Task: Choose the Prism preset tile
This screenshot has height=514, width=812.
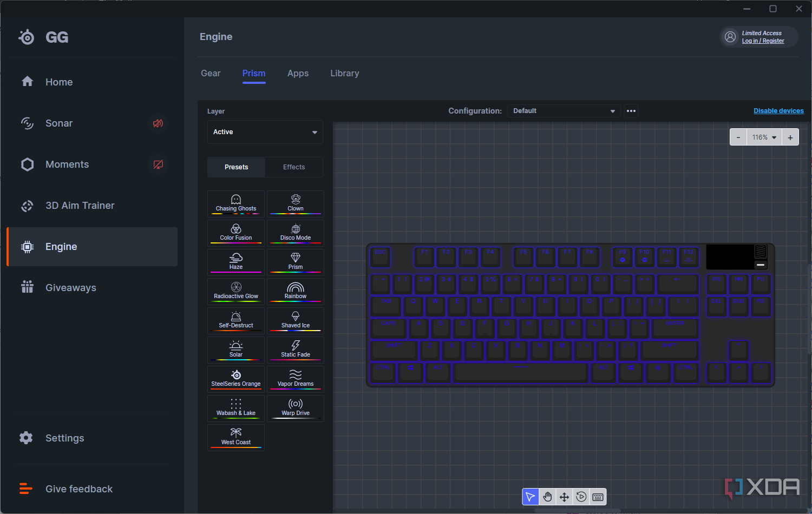Action: pos(296,262)
